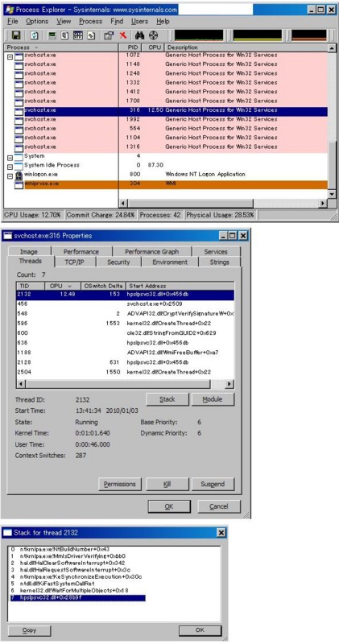The height and width of the screenshot is (644, 339).
Task: Open the Users menu
Action: tap(140, 22)
